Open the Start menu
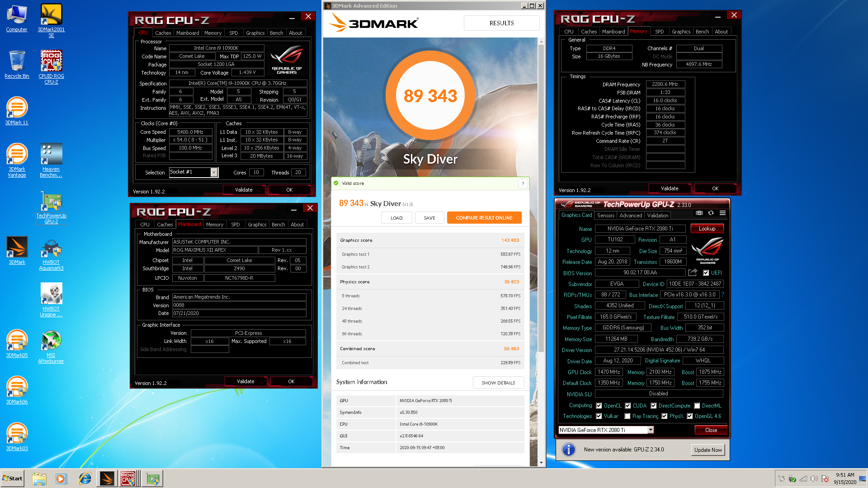 pyautogui.click(x=12, y=479)
